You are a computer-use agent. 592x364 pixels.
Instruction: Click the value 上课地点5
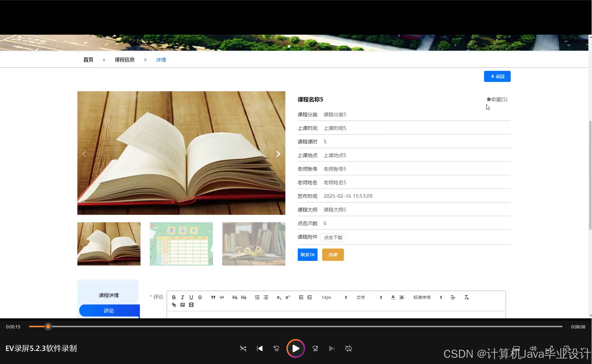pyautogui.click(x=335, y=155)
